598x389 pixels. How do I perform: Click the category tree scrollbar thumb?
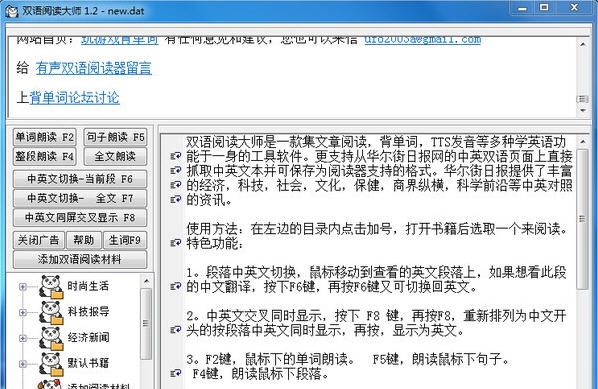[146, 323]
